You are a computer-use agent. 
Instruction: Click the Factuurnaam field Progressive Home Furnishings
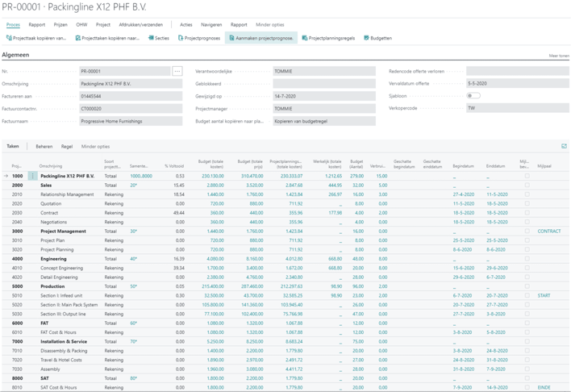click(131, 121)
